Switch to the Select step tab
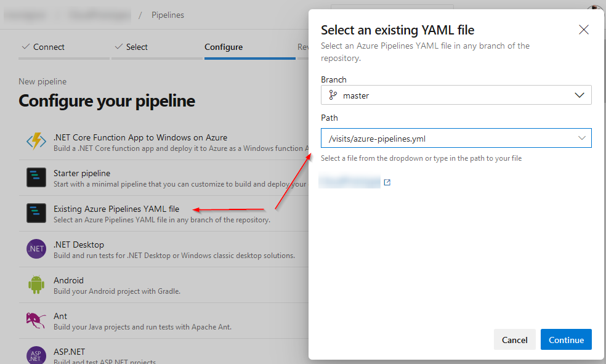Screen dimensions: 606x364 [131, 47]
